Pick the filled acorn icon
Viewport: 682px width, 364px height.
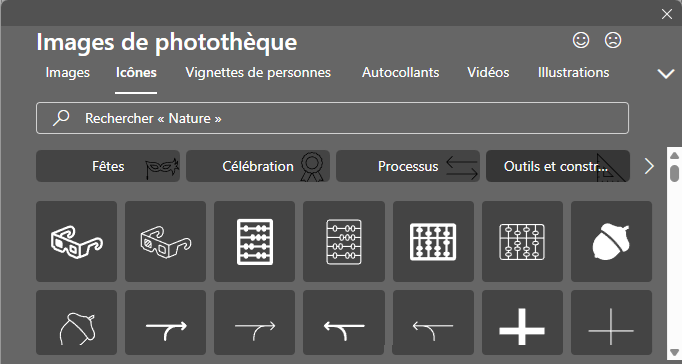[x=611, y=241]
